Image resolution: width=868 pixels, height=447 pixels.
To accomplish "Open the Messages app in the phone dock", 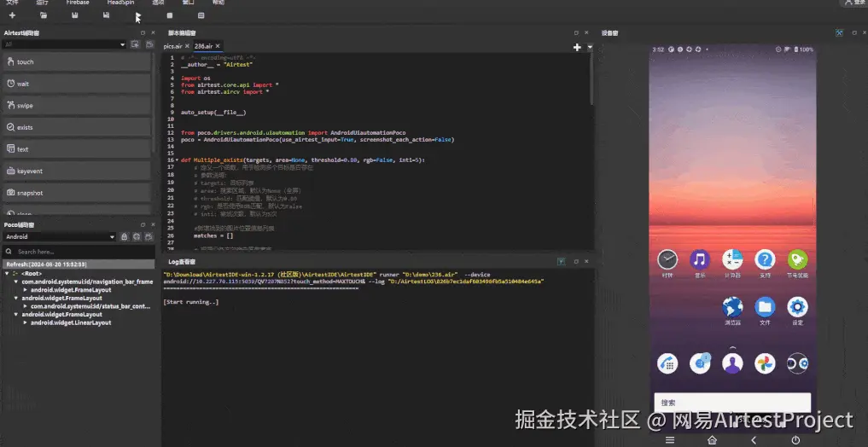I will pyautogui.click(x=700, y=363).
